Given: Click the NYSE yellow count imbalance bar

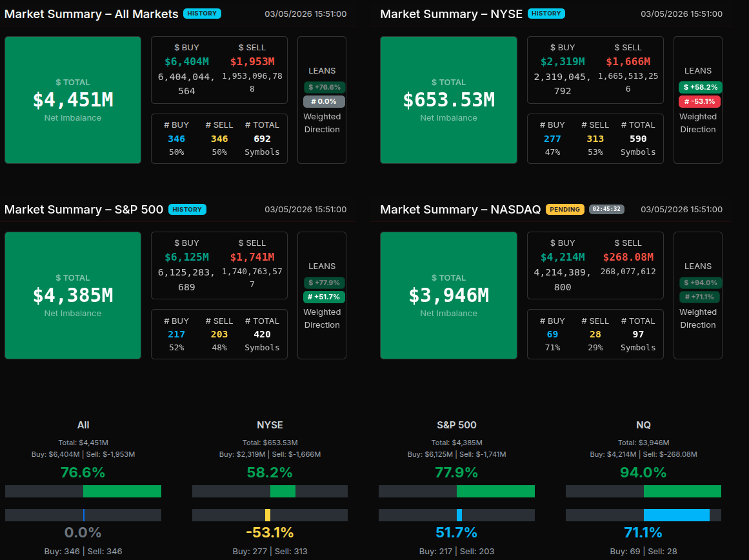Looking at the screenshot, I should pos(268,515).
